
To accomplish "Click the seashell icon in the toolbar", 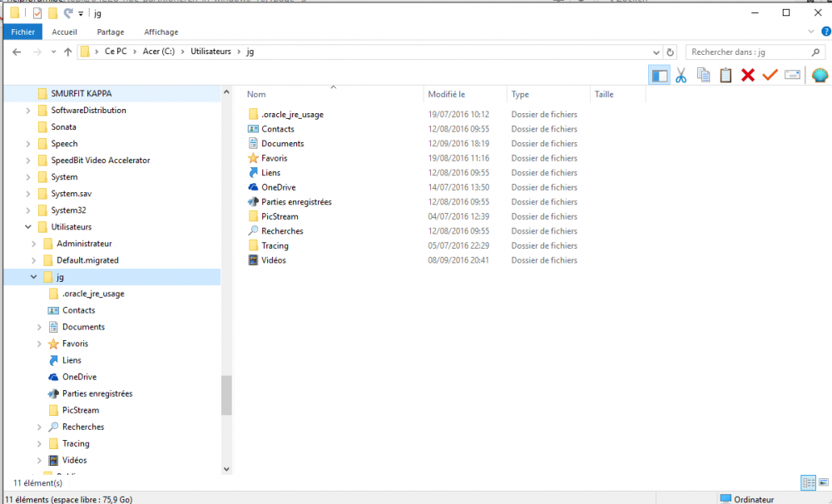I will (820, 76).
